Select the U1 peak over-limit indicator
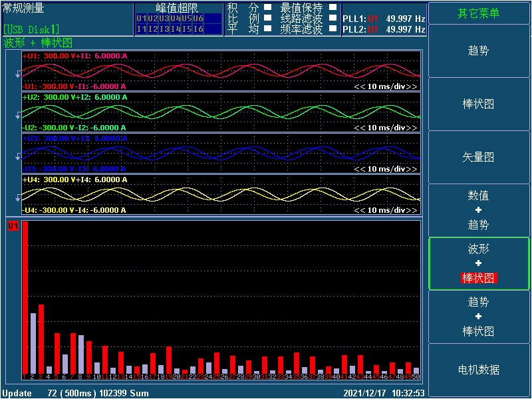532x399 pixels. click(x=140, y=19)
